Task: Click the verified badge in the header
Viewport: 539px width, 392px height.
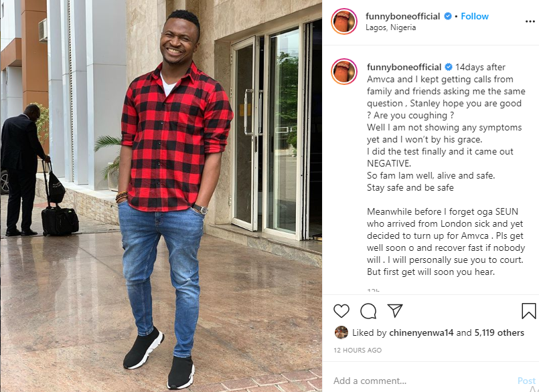Action: pos(447,16)
